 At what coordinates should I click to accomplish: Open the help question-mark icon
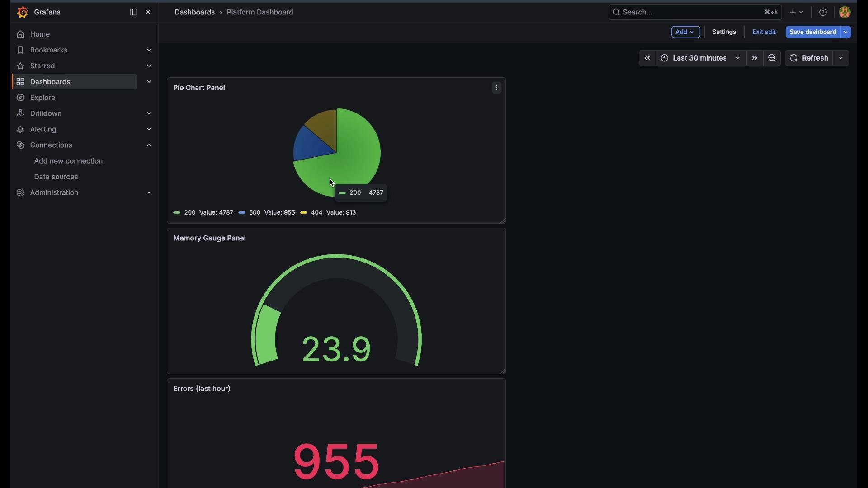tap(823, 12)
